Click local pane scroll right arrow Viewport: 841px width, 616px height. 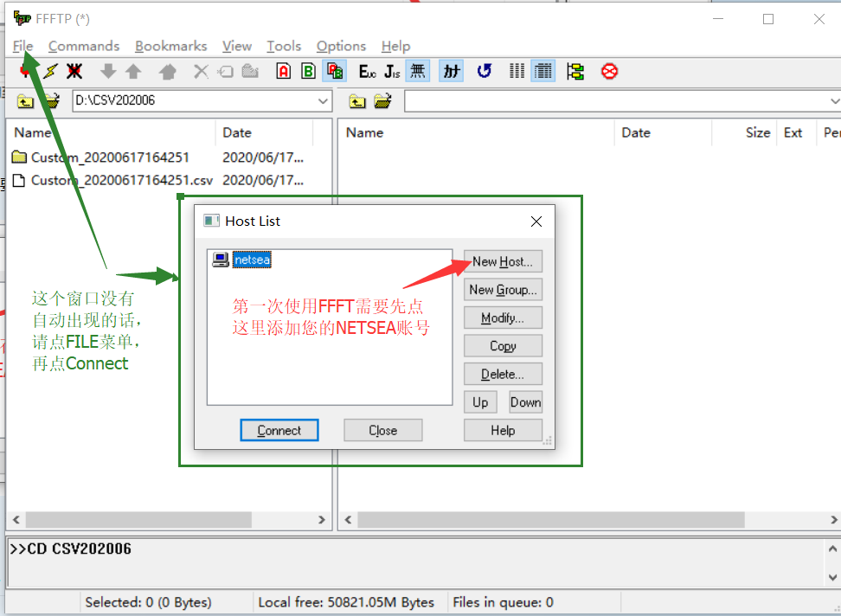[x=322, y=519]
